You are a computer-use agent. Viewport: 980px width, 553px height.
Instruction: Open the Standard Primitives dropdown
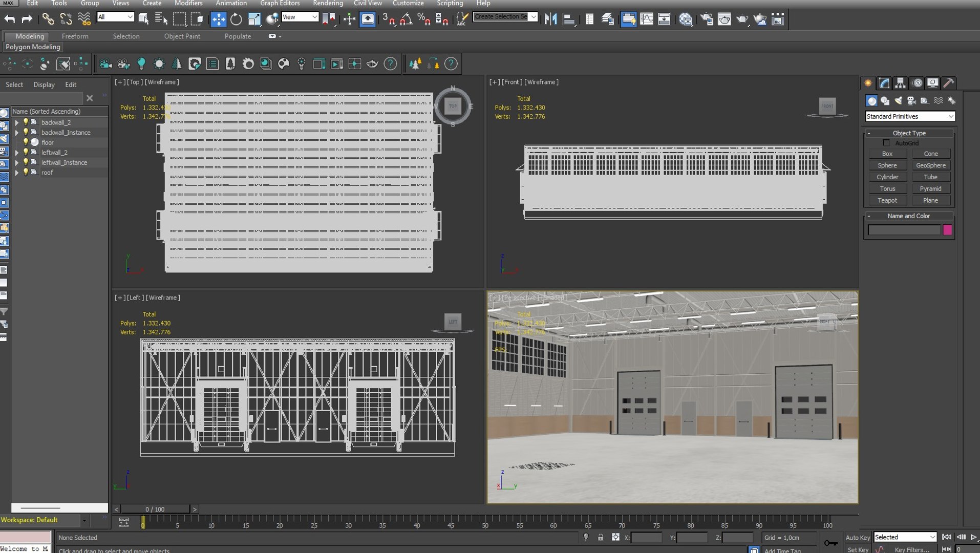pos(910,116)
